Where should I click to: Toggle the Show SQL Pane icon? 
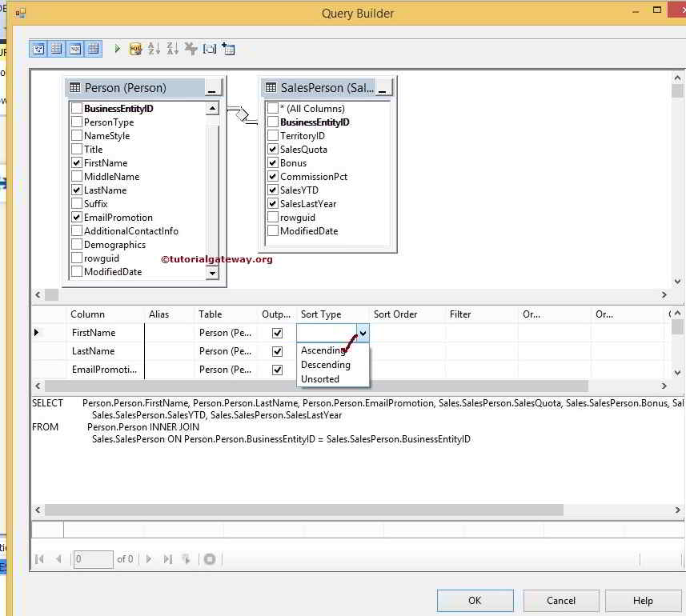tap(74, 48)
